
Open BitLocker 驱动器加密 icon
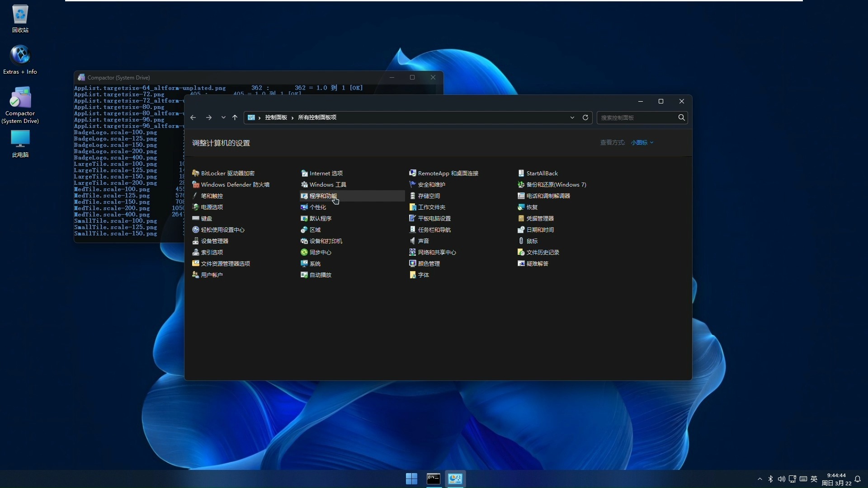(x=196, y=174)
